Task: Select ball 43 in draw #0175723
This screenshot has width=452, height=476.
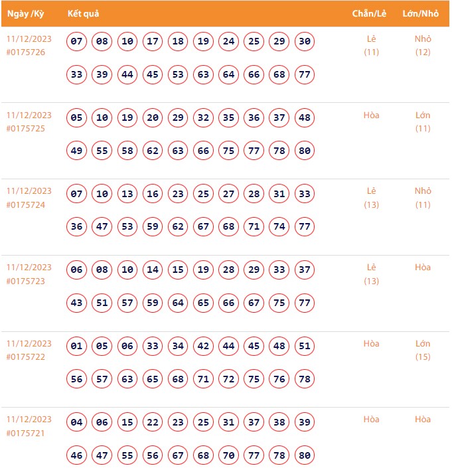Action: coord(77,303)
